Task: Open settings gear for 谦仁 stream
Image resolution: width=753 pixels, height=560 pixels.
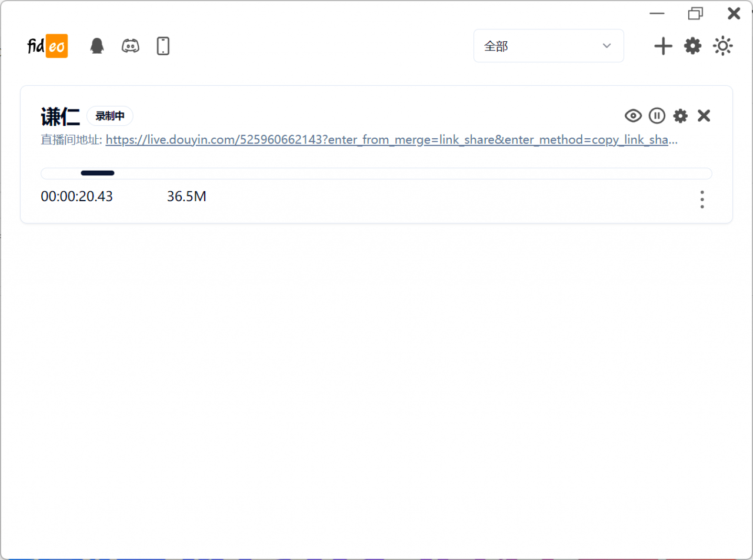Action: coord(680,116)
